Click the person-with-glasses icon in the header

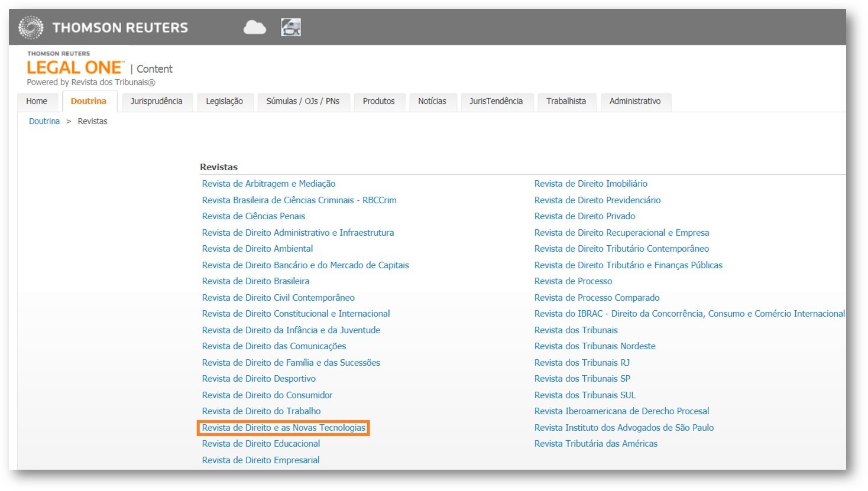coord(291,27)
